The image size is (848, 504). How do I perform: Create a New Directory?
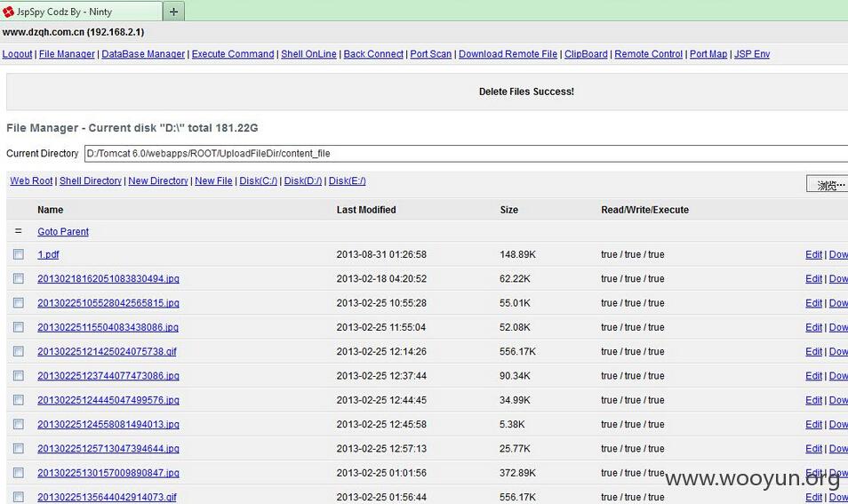pyautogui.click(x=158, y=180)
